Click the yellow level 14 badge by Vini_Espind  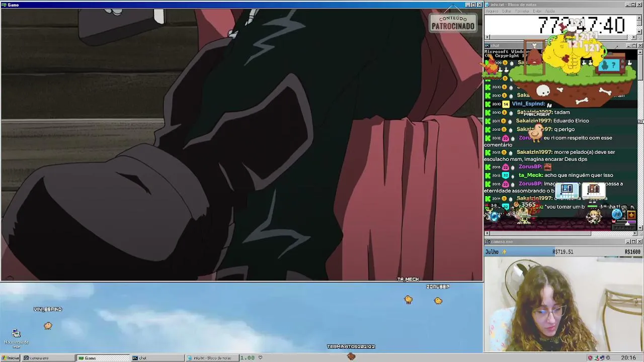(x=506, y=104)
